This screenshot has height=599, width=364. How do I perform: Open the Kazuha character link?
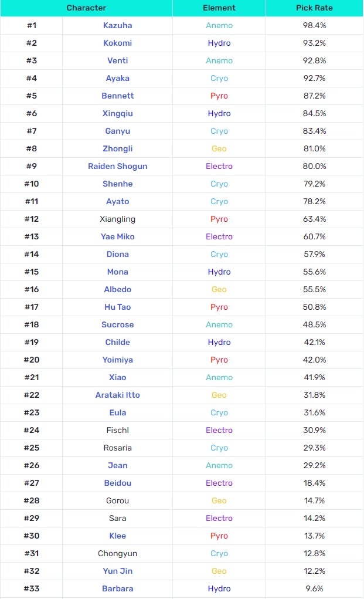pyautogui.click(x=117, y=25)
